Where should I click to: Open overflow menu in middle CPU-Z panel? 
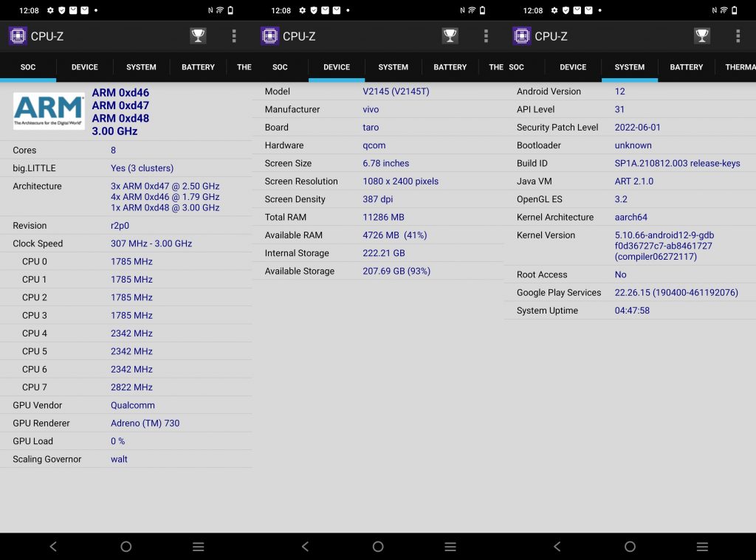pyautogui.click(x=486, y=35)
